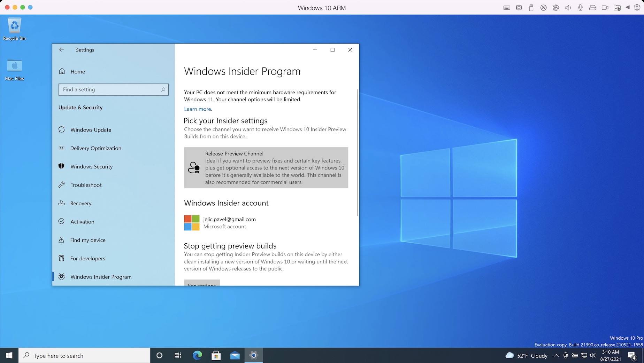This screenshot has height=363, width=644.
Task: Click the Settings window vertical scrollbar
Action: tap(358, 152)
